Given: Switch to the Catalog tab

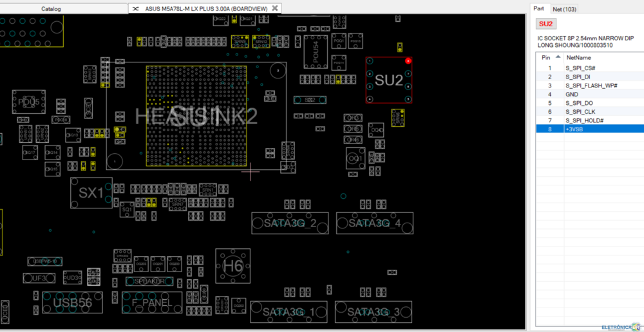Looking at the screenshot, I should click(51, 8).
